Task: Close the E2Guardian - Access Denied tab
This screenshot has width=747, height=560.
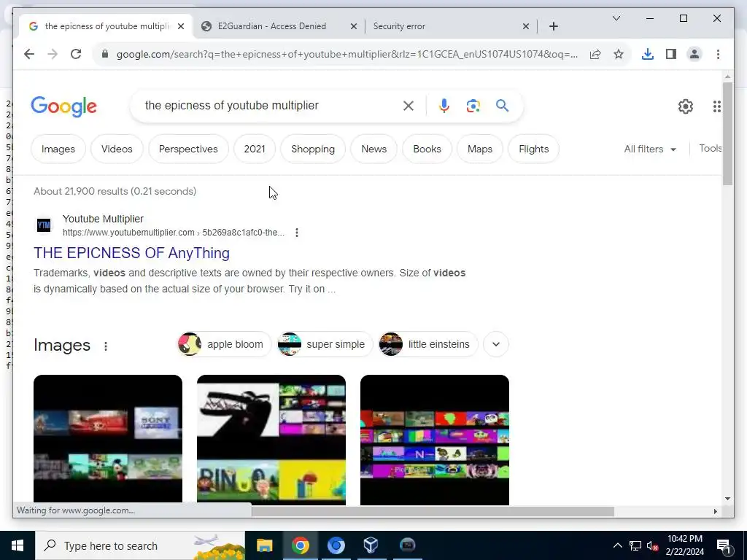Action: click(354, 26)
